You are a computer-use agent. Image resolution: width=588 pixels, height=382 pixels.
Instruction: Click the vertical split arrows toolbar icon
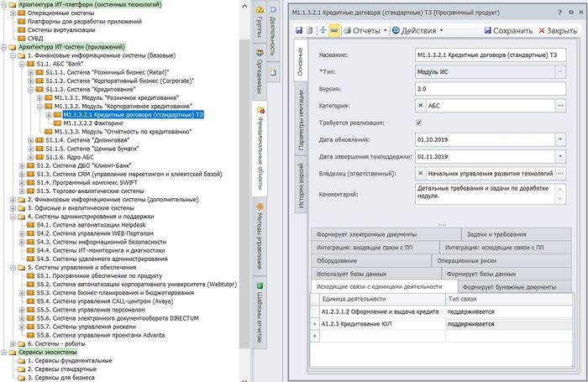pos(323,30)
